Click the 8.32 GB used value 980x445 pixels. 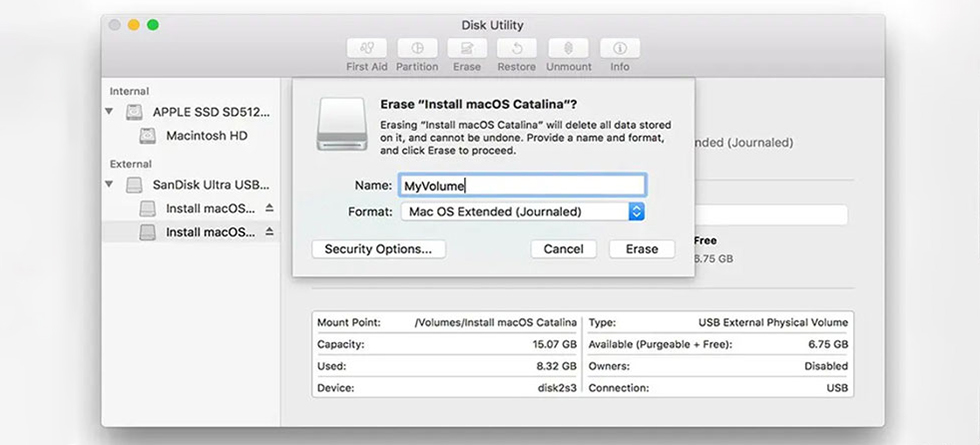pos(556,366)
